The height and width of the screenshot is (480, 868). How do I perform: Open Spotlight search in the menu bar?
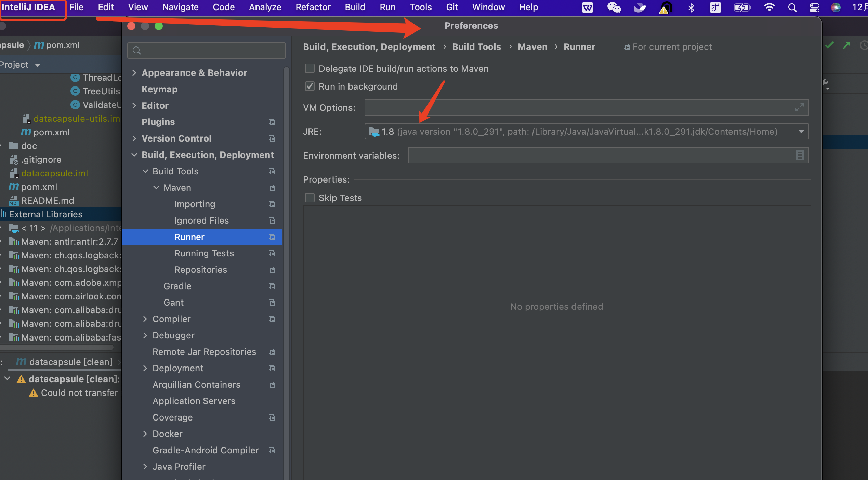(792, 7)
